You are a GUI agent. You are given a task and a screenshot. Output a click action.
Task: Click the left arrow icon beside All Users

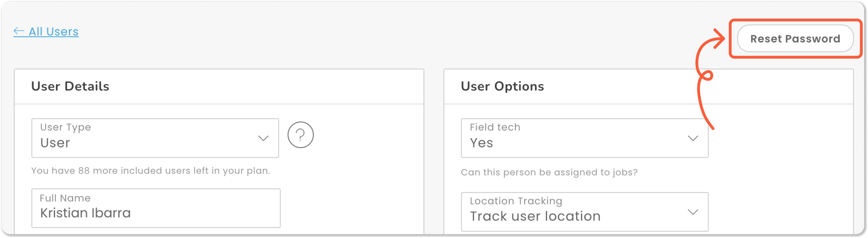click(x=19, y=32)
